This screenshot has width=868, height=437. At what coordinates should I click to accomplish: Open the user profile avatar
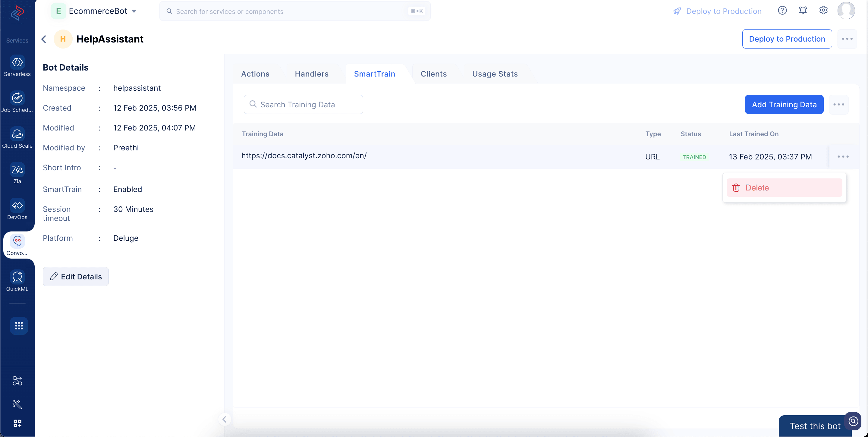click(x=846, y=11)
